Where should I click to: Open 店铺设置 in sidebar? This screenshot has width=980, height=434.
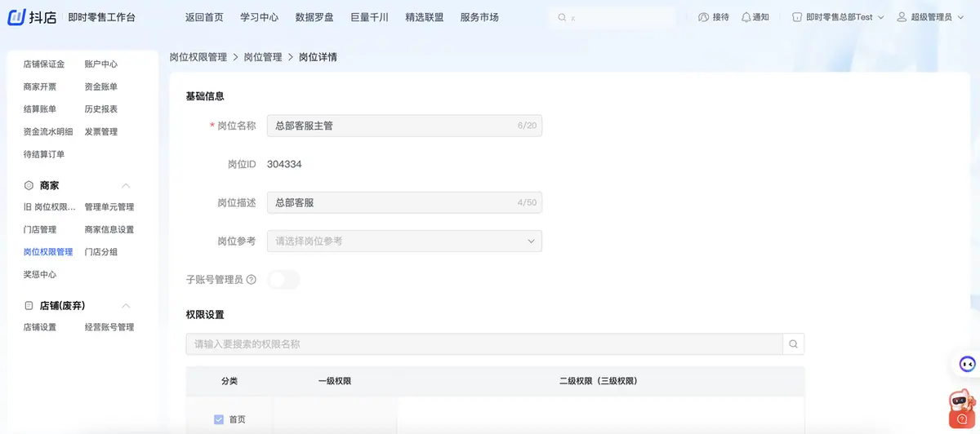pyautogui.click(x=40, y=327)
